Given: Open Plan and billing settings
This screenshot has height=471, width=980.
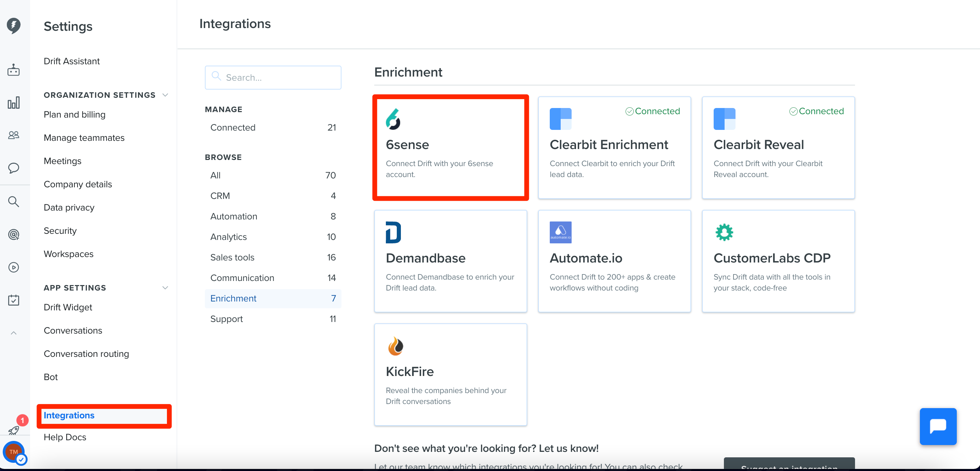Looking at the screenshot, I should click(74, 115).
